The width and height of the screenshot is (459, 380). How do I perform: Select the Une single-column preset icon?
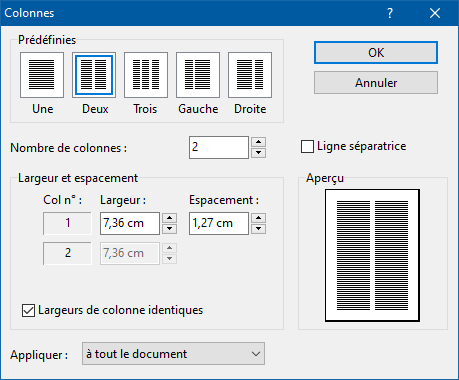42,75
